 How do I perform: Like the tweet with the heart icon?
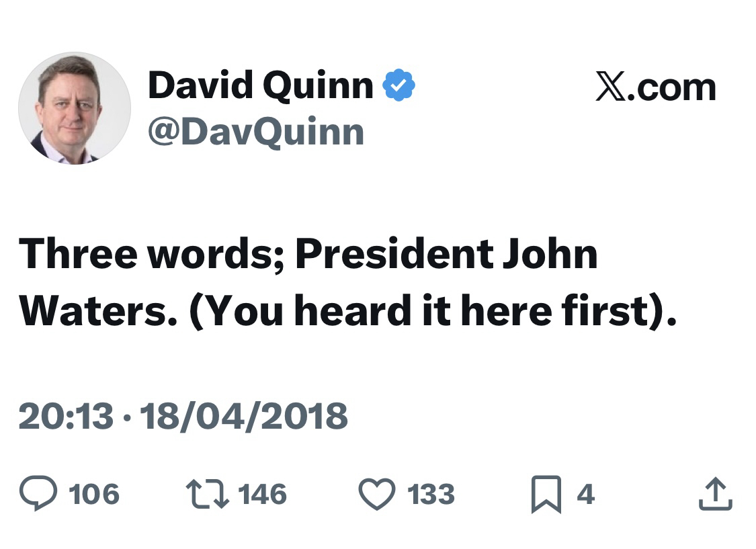(377, 495)
